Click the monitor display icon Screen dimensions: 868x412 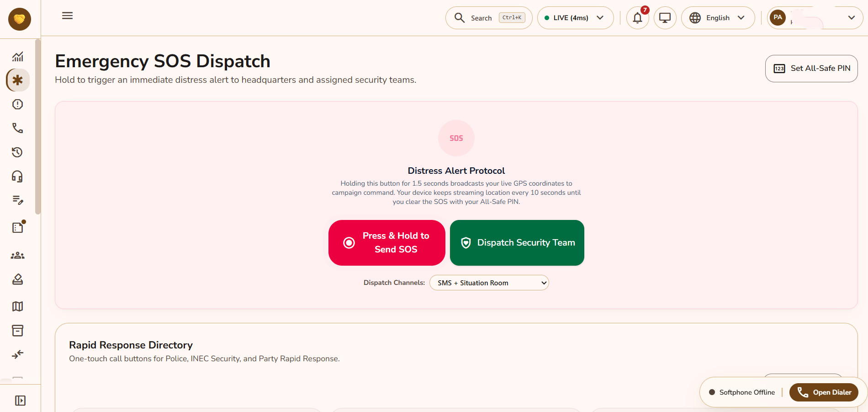(665, 18)
